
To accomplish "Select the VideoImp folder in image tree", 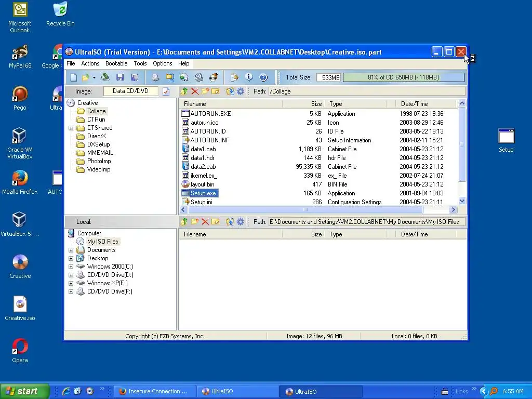I will click(x=99, y=169).
